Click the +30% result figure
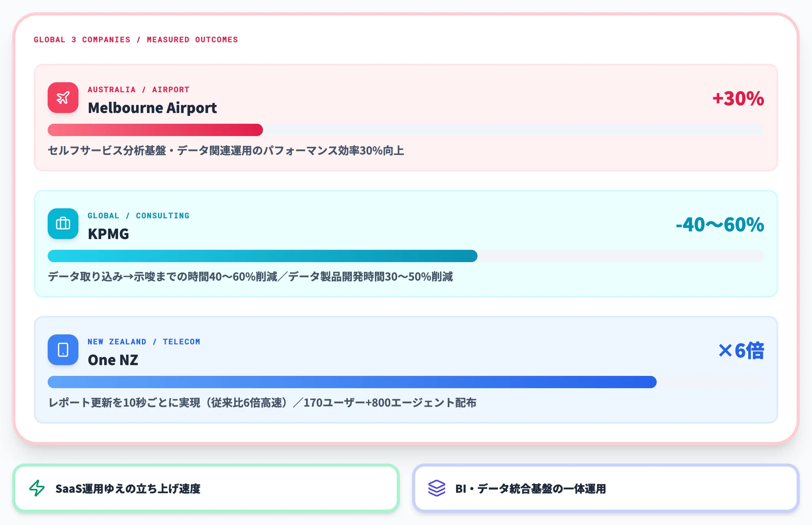The height and width of the screenshot is (525, 812). tap(738, 98)
